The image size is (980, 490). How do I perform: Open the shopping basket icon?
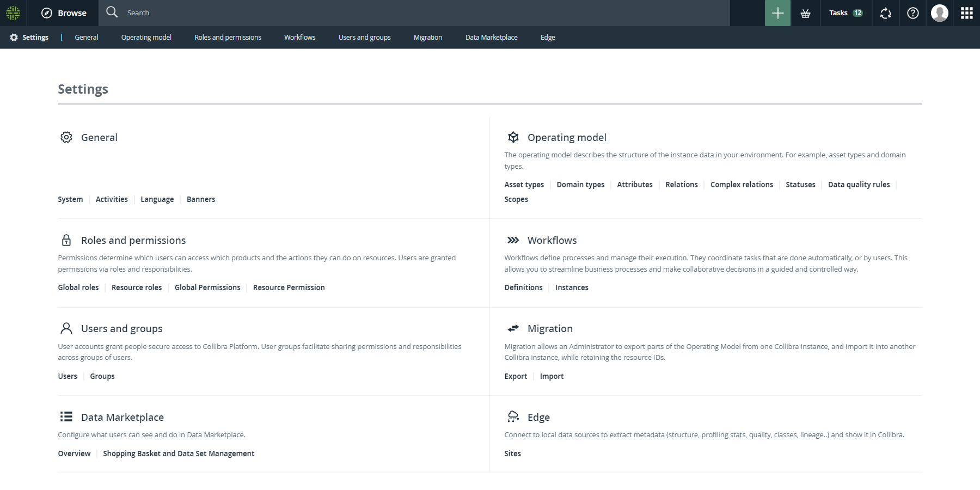click(x=805, y=13)
